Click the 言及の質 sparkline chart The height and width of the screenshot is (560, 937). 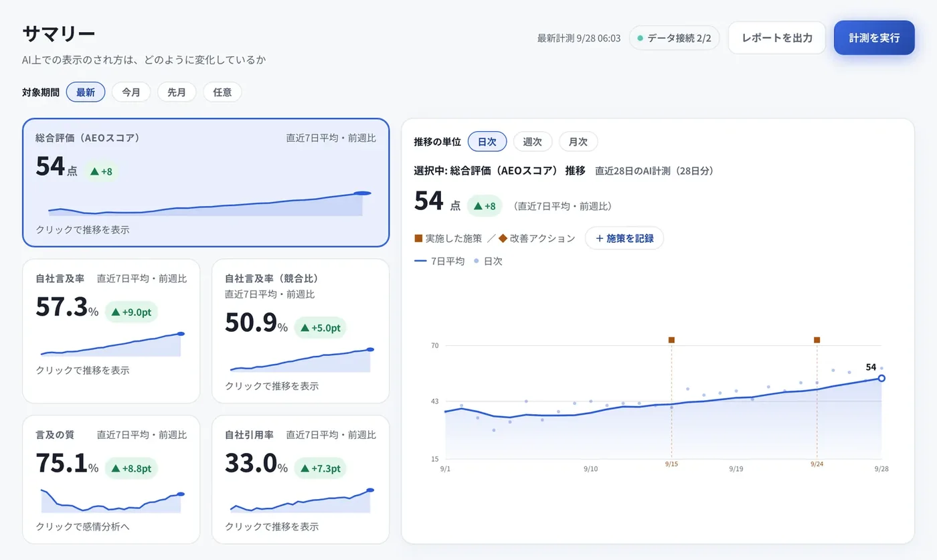111,500
